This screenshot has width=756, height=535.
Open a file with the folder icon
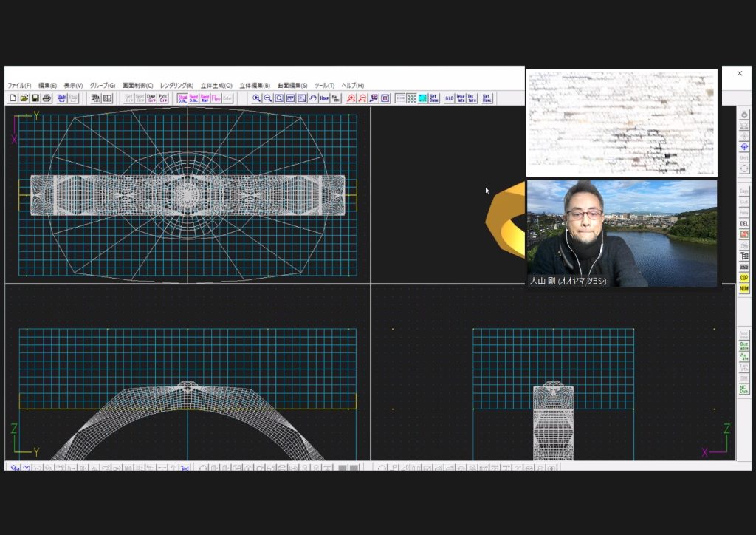(24, 98)
